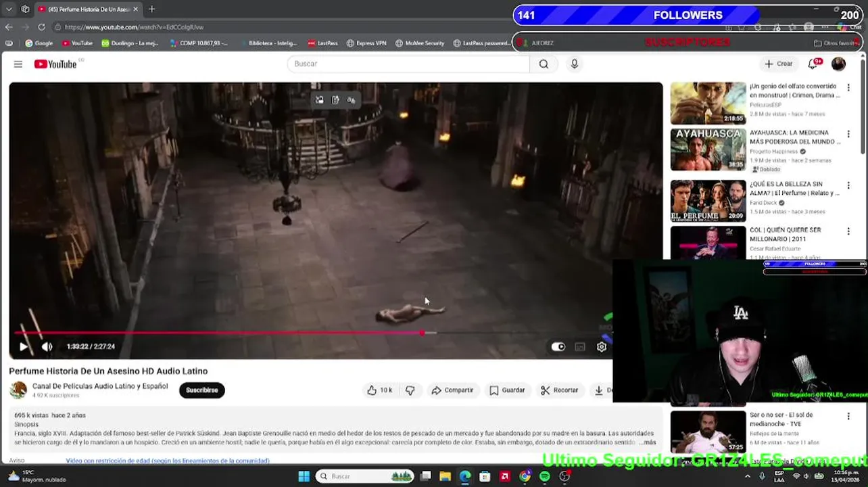Open options for '¿Qué es la belleza' video
868x487 pixels.
848,185
